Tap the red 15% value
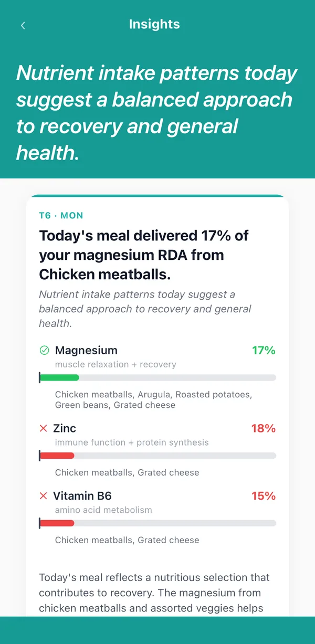315x644 pixels. pos(264,496)
